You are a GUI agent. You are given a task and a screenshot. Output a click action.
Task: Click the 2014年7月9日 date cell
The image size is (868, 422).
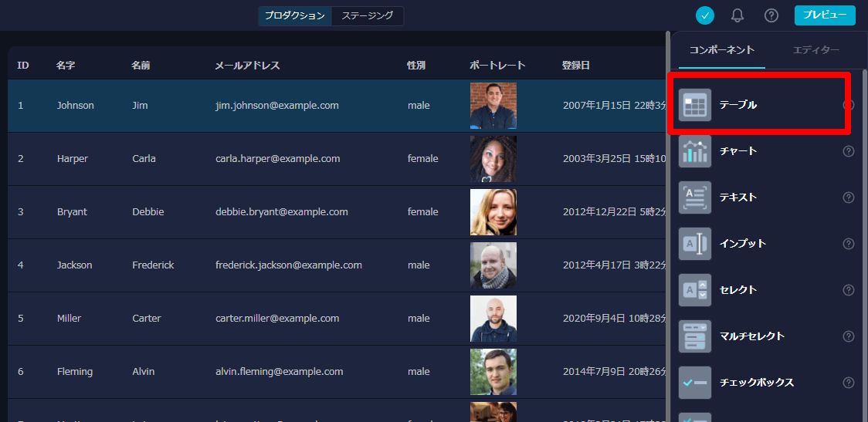tap(615, 371)
